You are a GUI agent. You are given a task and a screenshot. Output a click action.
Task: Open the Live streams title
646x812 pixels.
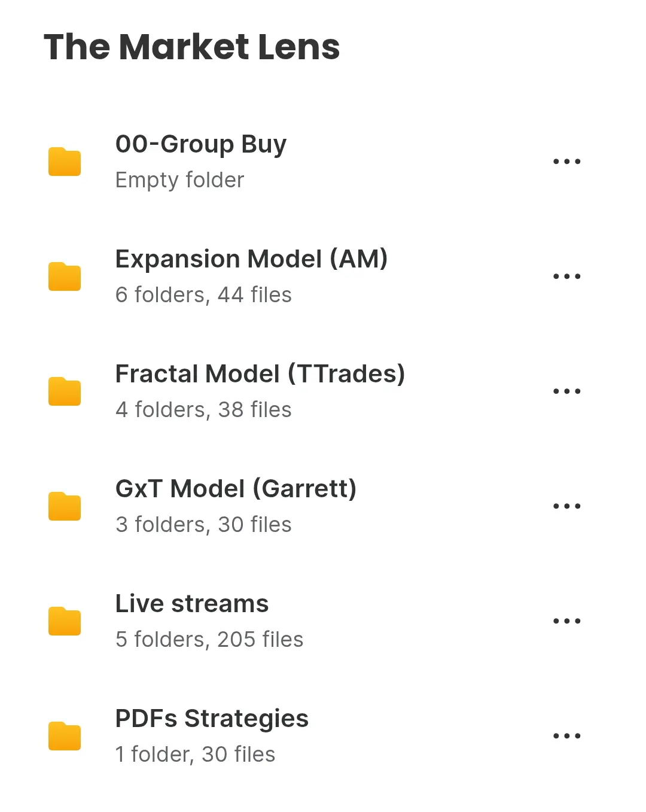192,604
